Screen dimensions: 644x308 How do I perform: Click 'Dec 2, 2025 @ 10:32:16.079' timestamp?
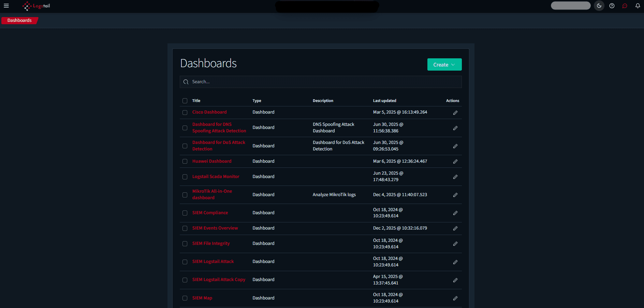pyautogui.click(x=400, y=228)
